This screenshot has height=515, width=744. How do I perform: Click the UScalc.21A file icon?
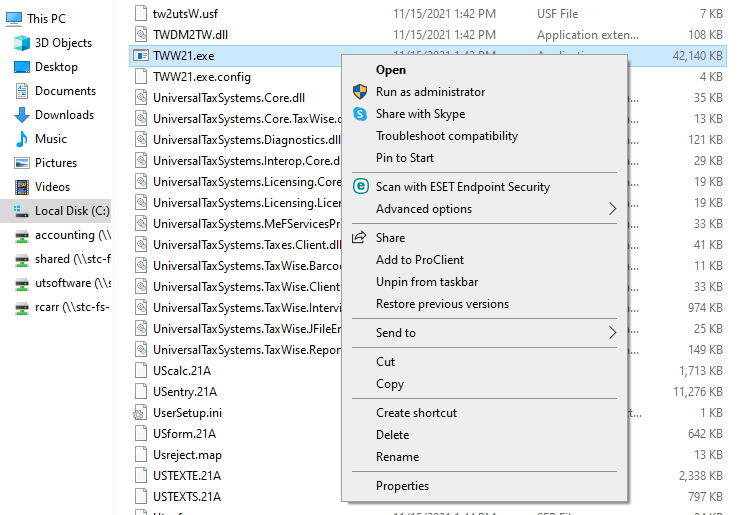(x=141, y=371)
